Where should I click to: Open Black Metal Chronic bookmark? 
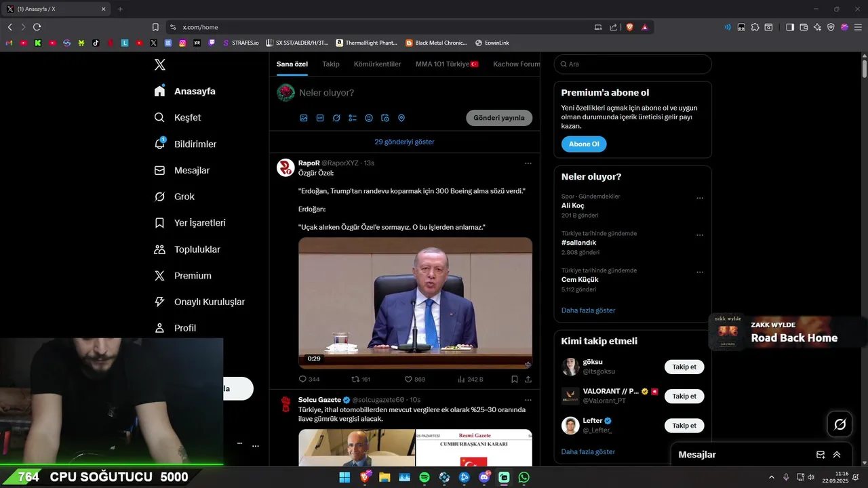[436, 43]
